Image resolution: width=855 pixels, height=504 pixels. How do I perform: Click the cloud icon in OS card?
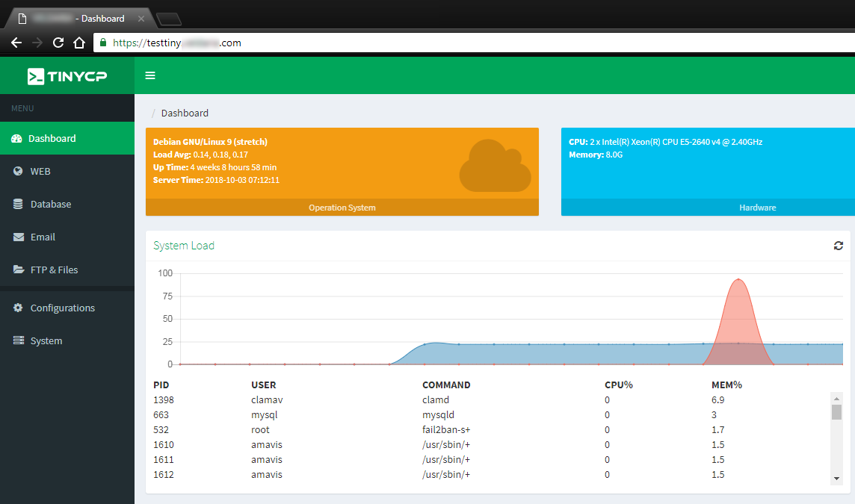pos(495,166)
